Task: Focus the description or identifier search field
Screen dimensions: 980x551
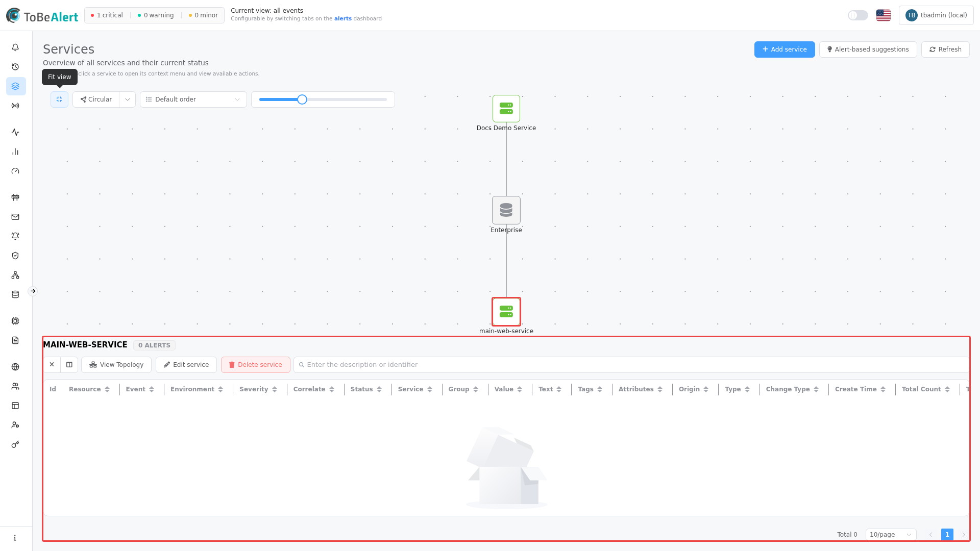Action: tap(631, 365)
